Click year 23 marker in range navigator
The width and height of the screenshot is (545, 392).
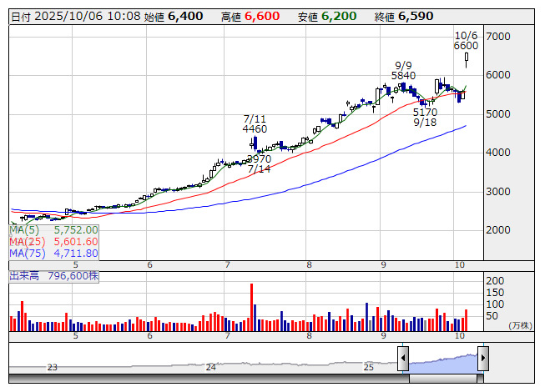pos(52,367)
